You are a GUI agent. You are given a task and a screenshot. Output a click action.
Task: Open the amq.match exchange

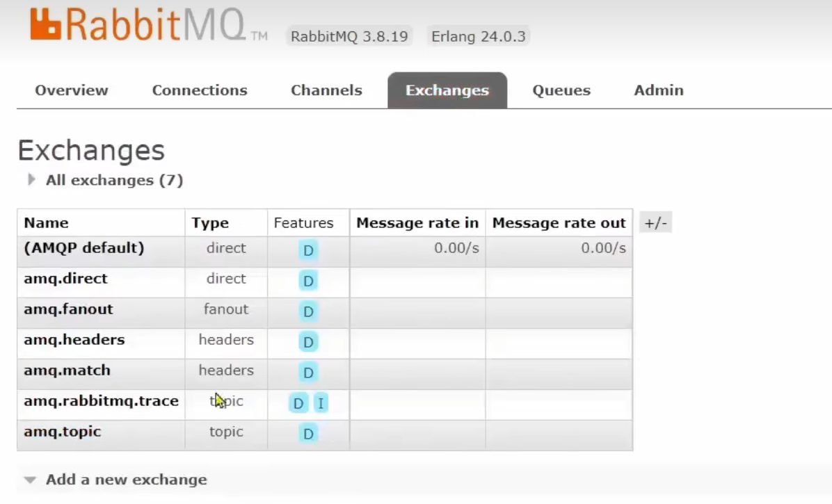(67, 371)
